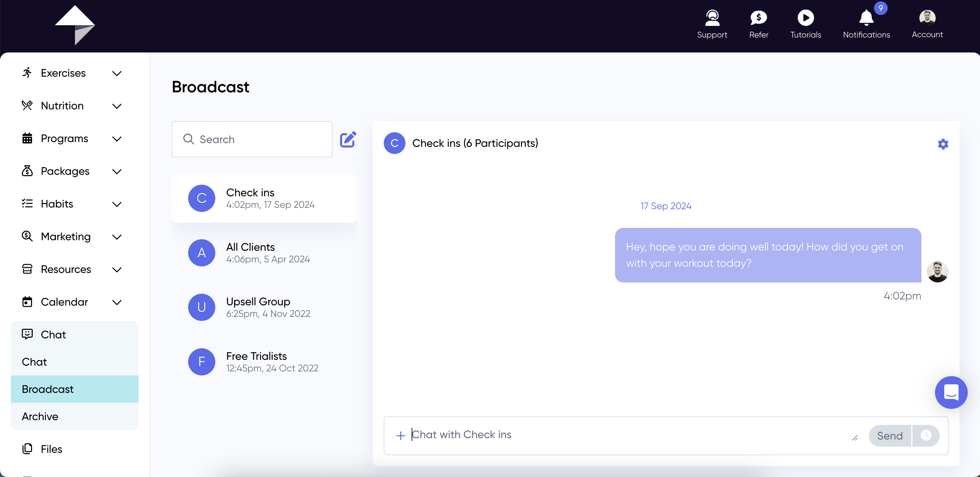Click the Broadcast page heading
Viewport: 980px width, 477px height.
tap(210, 87)
